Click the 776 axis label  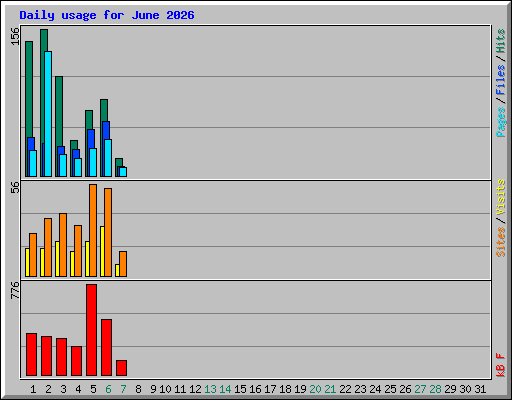coord(15,290)
